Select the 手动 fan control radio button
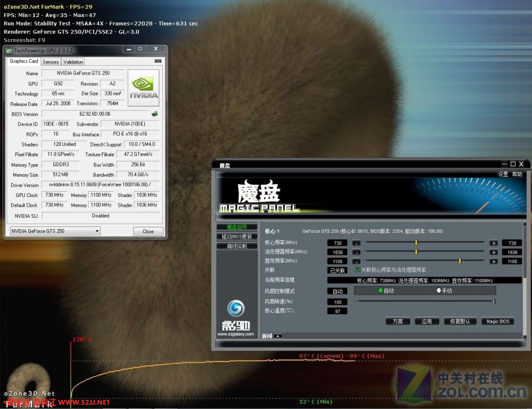Screen dimensions: 532x409 pos(439,291)
